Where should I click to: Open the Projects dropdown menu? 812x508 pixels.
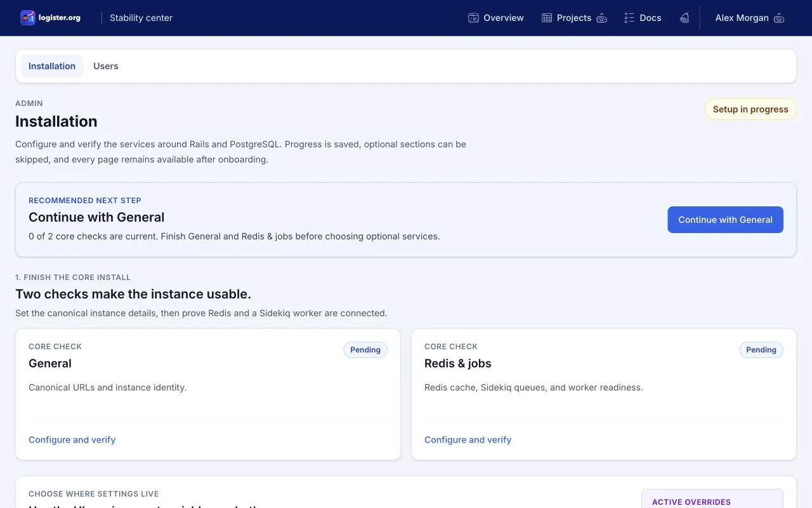pyautogui.click(x=574, y=18)
